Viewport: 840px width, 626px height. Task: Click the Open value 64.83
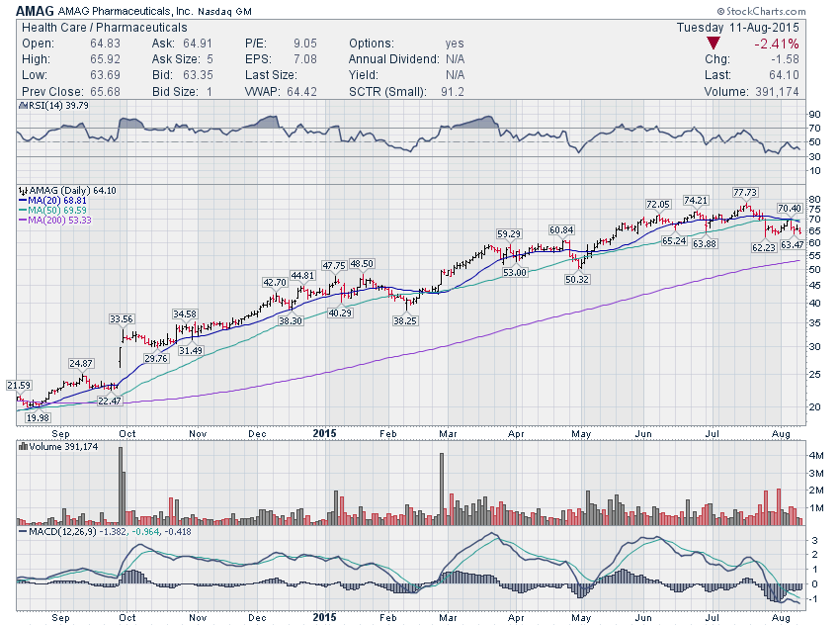[105, 44]
